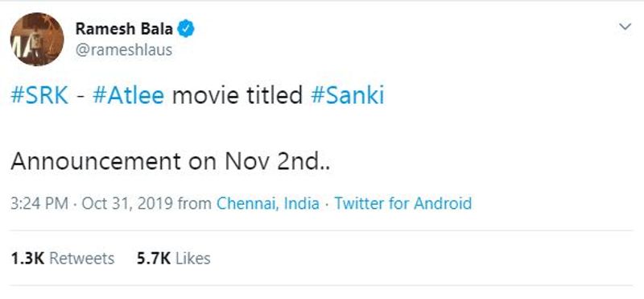
Task: Click the Likes label text
Action: pos(193,258)
